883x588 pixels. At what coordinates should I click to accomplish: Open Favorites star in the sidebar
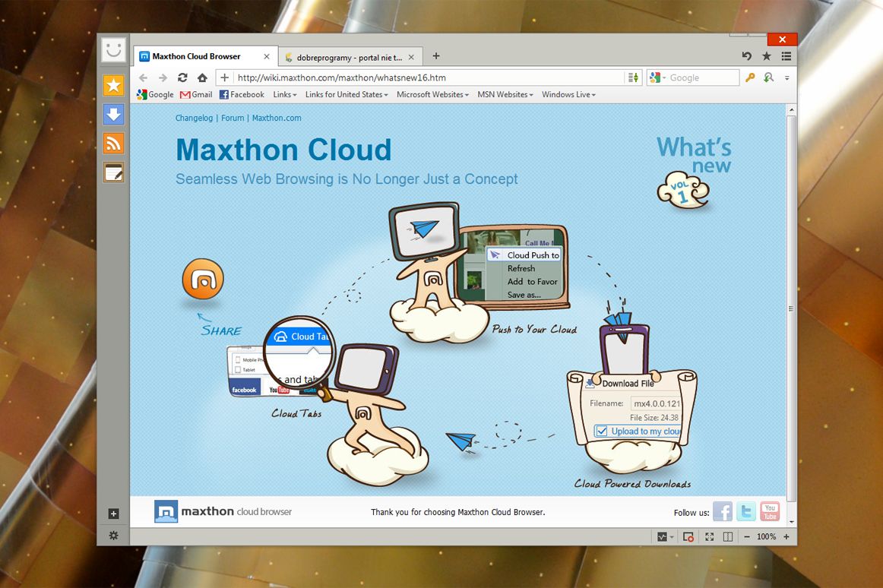point(114,86)
